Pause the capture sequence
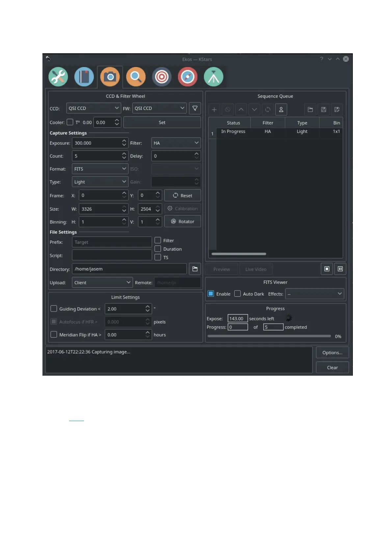 [x=340, y=269]
